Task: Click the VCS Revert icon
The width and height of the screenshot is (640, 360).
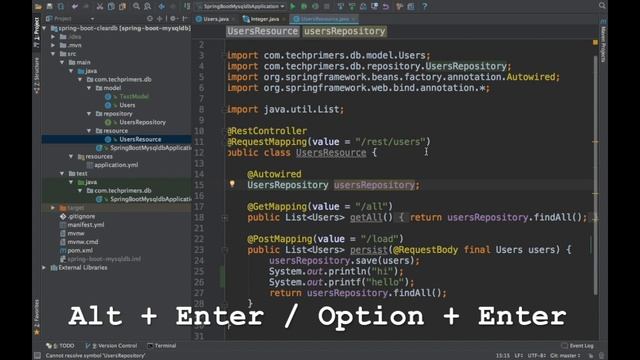Action: pyautogui.click(x=386, y=7)
